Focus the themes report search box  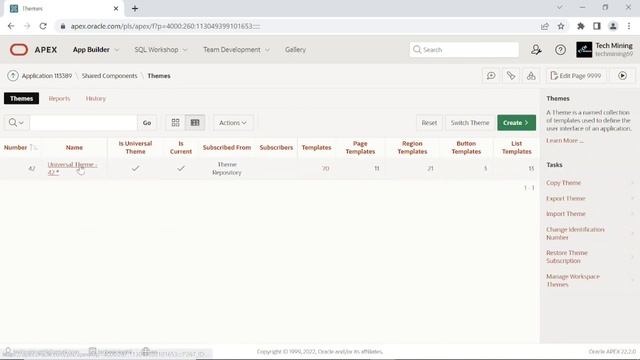[x=83, y=122]
